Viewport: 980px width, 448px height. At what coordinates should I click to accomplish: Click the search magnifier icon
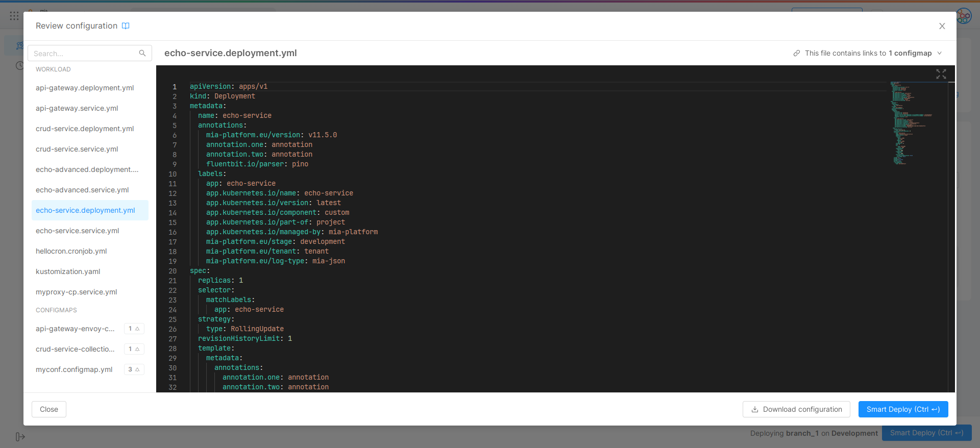142,53
